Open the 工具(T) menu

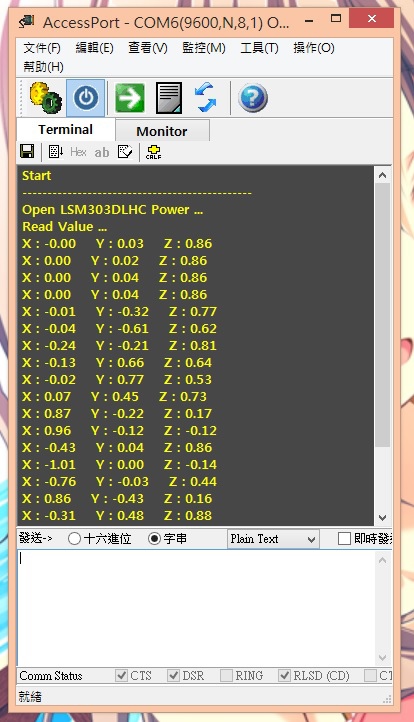pyautogui.click(x=259, y=47)
